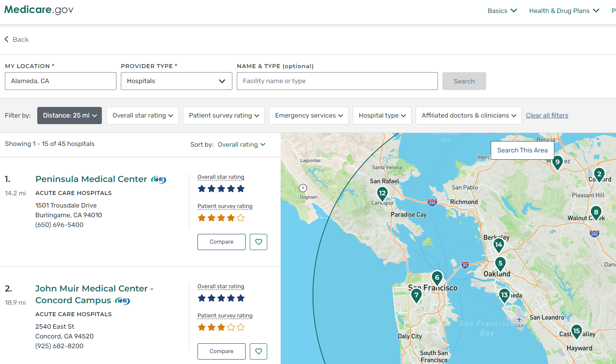Click emergency services icon beside Peninsula Medical Center
Viewport: 616px width, 364px height.
coord(159,180)
